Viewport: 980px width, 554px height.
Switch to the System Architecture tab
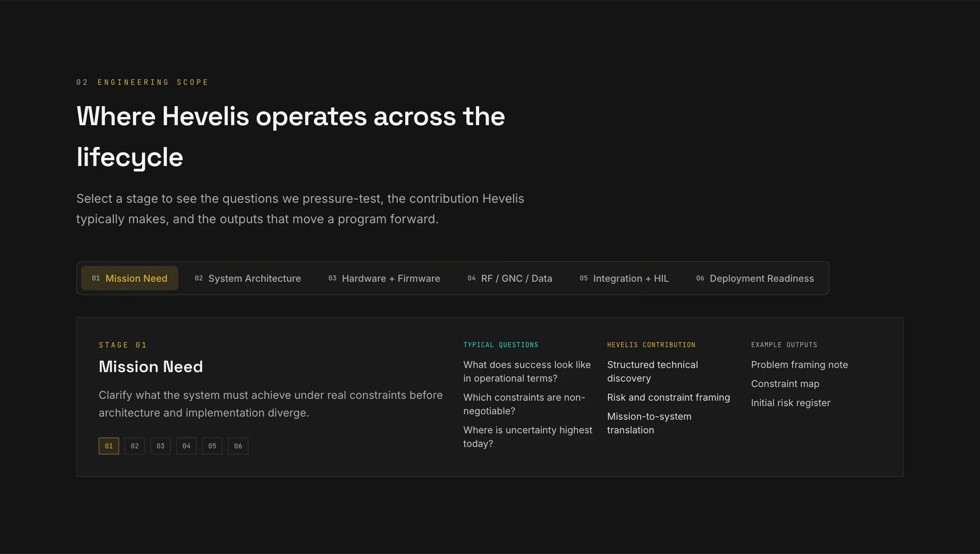[x=248, y=278]
